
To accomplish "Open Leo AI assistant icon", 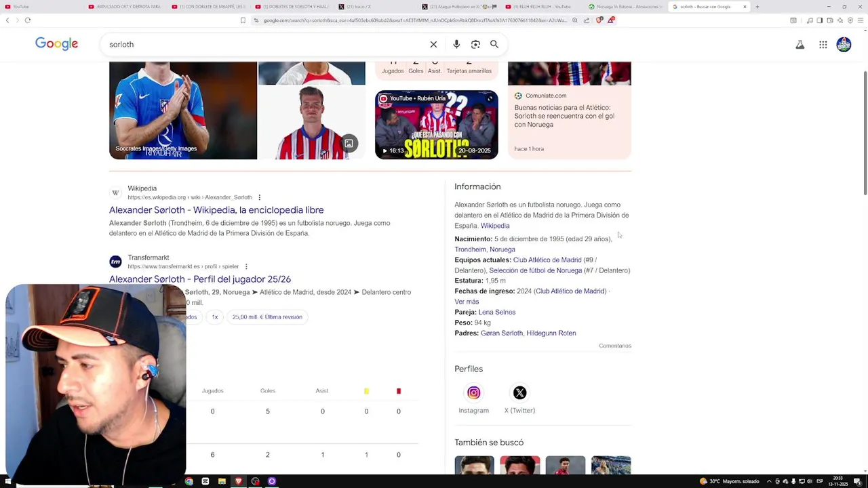I will click(840, 20).
